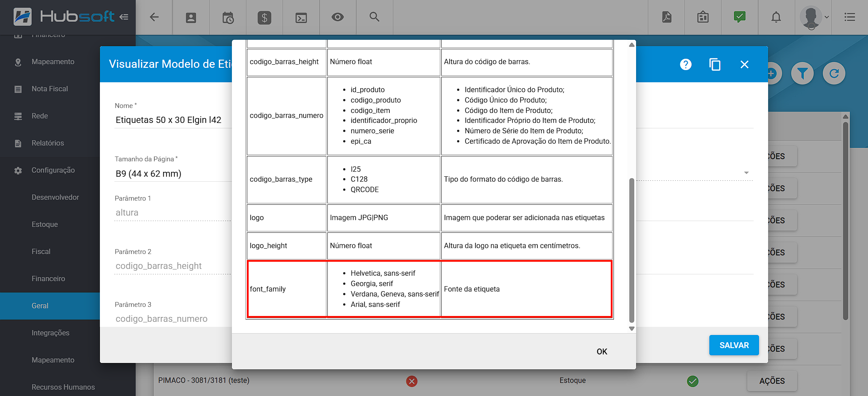Click the round refresh button

pyautogui.click(x=834, y=73)
